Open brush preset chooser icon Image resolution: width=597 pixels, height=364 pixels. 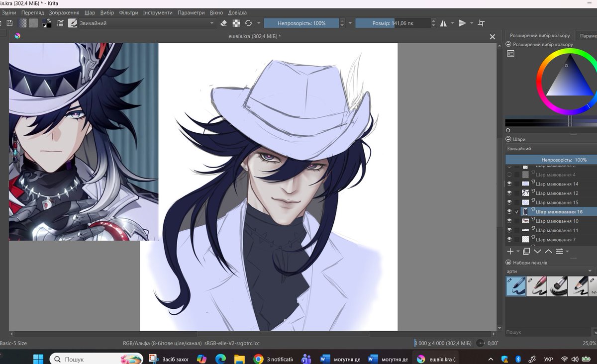coord(72,23)
